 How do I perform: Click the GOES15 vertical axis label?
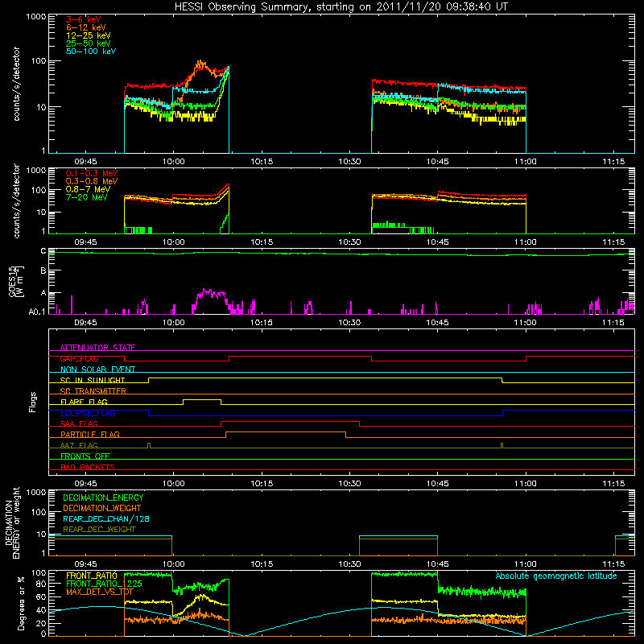click(16, 281)
